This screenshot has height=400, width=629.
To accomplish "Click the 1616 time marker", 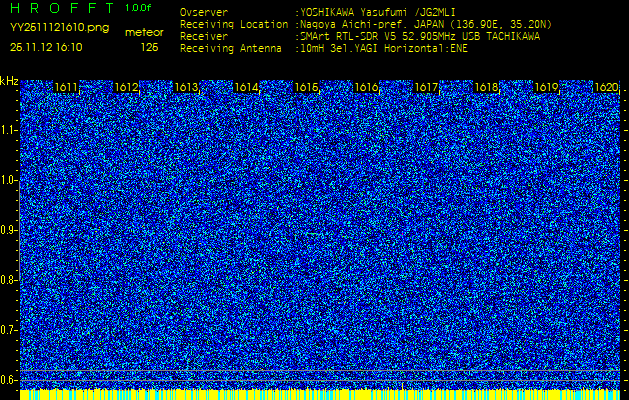I will (366, 87).
